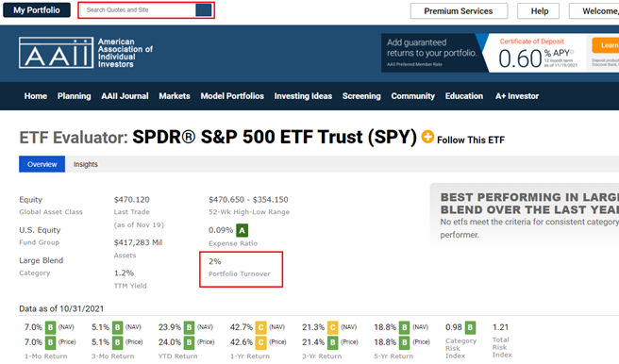Click the B grade badge for 3-Mo NAV return

117,327
